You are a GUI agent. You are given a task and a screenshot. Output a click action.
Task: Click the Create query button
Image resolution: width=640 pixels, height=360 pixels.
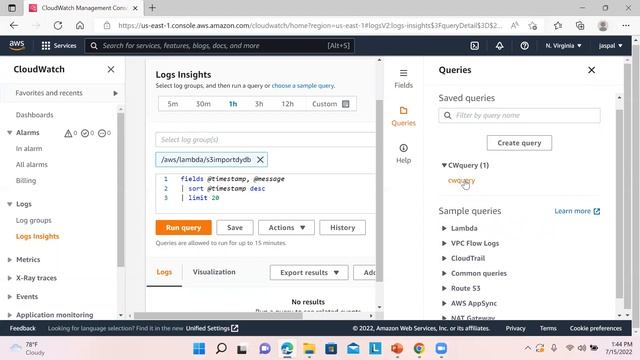519,143
